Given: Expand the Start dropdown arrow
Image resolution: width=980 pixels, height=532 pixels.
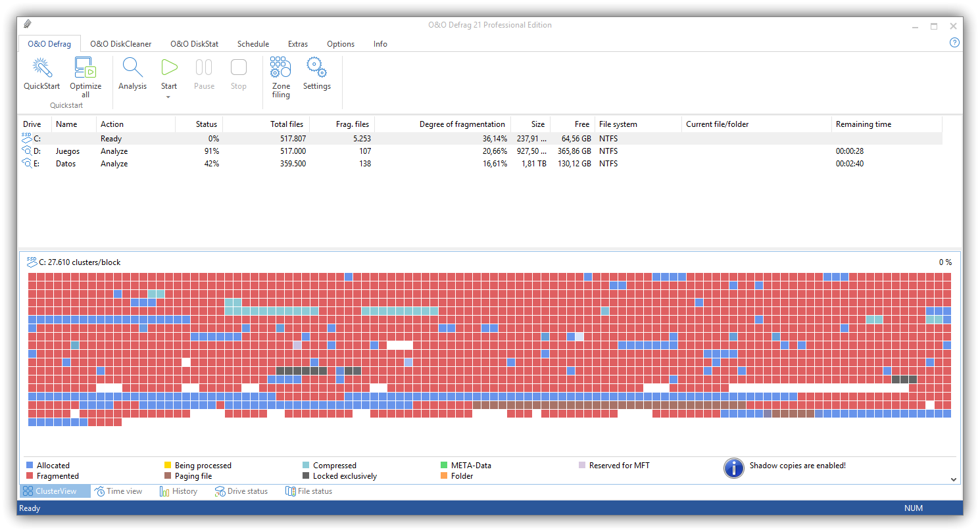Looking at the screenshot, I should point(168,97).
